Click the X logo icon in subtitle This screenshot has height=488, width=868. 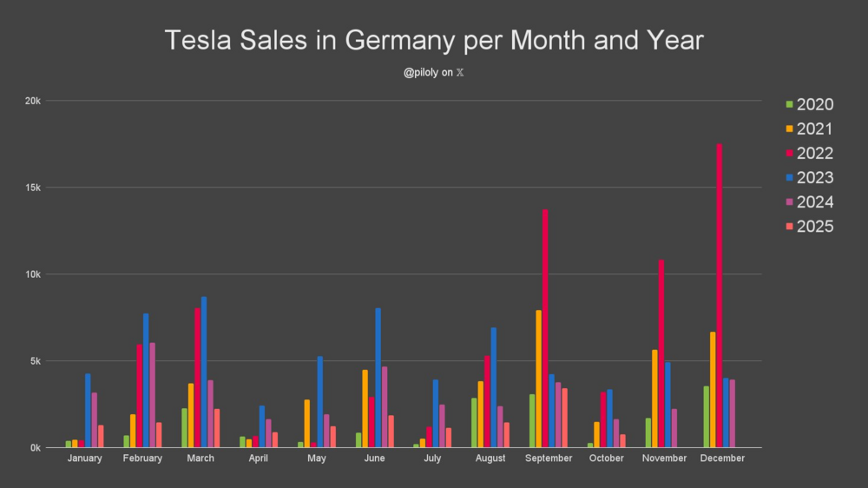coord(460,73)
